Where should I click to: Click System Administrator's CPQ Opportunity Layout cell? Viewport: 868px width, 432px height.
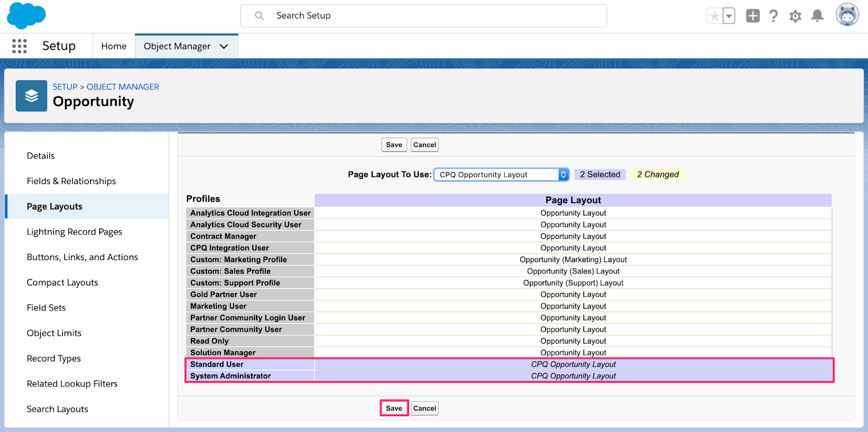pyautogui.click(x=573, y=376)
